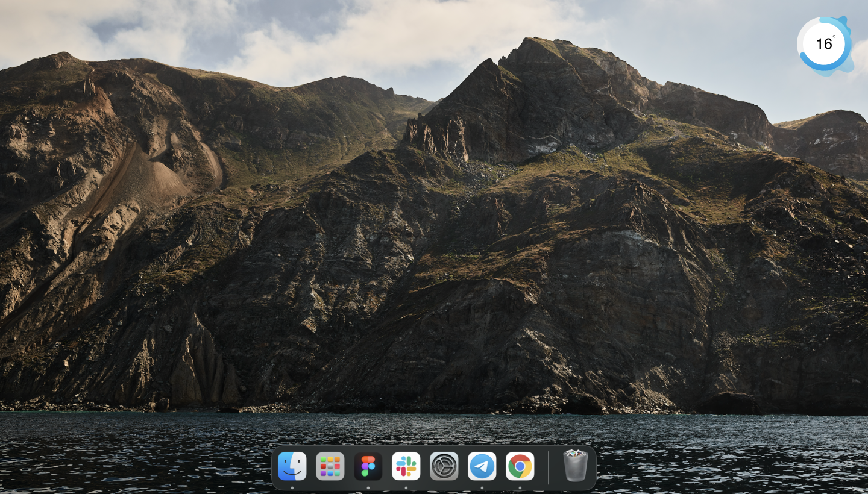
Task: Open Launchpad from the dock
Action: pyautogui.click(x=330, y=466)
